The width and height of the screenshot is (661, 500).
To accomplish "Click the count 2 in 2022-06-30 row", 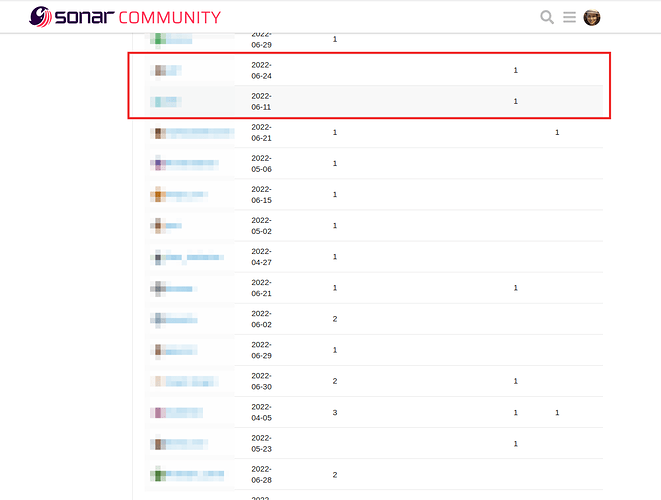I will click(x=335, y=381).
